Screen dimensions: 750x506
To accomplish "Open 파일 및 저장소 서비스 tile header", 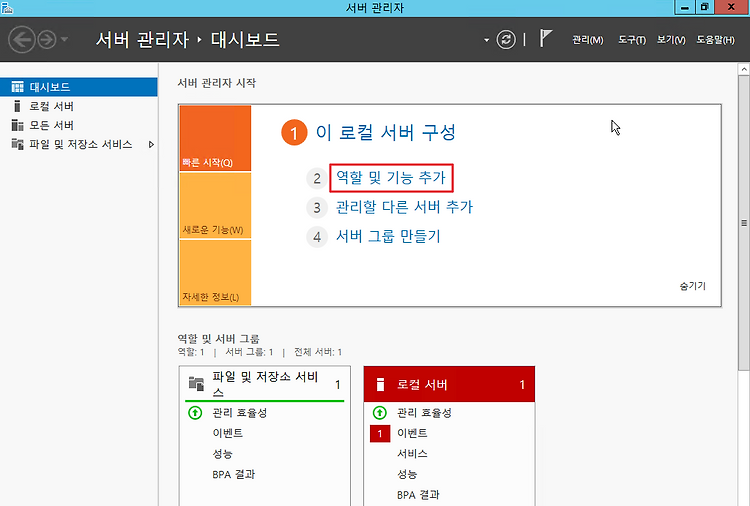I will click(x=265, y=384).
